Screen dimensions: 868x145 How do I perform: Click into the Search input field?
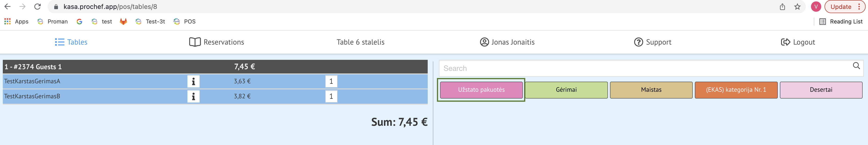(640, 69)
